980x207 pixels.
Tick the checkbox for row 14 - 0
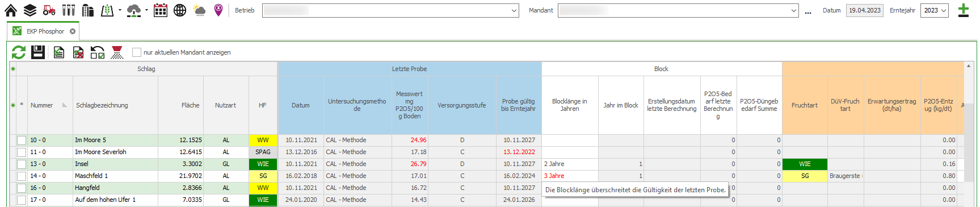(x=22, y=176)
